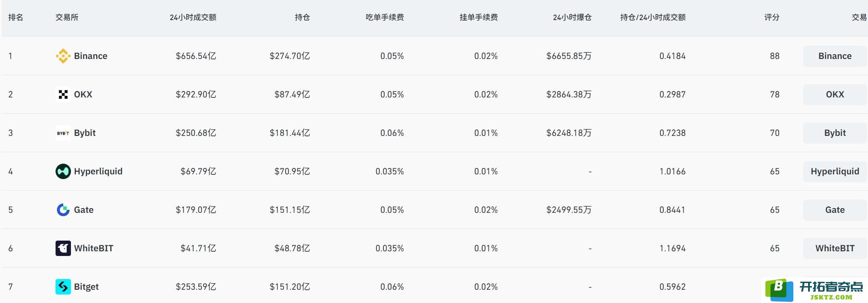Viewport: 868px width, 303px height.
Task: Click Gate liquidation $2499.55万
Action: pos(569,210)
